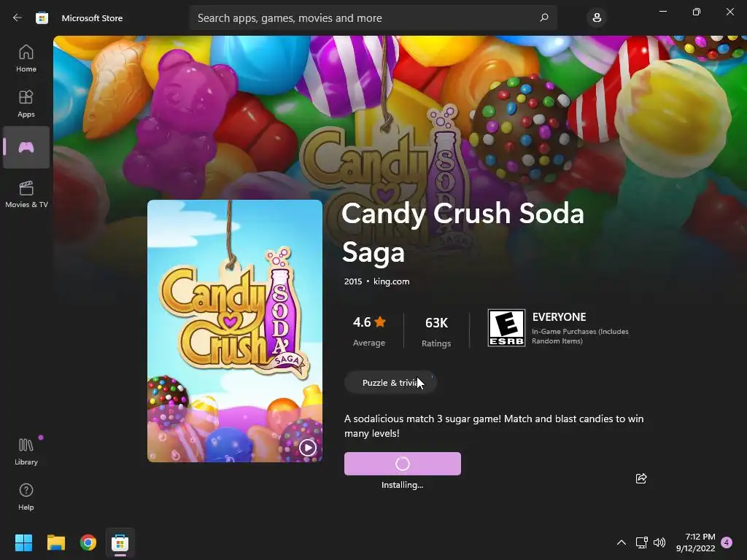This screenshot has width=747, height=560.
Task: Click the Microsoft Store logo icon
Action: (x=42, y=18)
